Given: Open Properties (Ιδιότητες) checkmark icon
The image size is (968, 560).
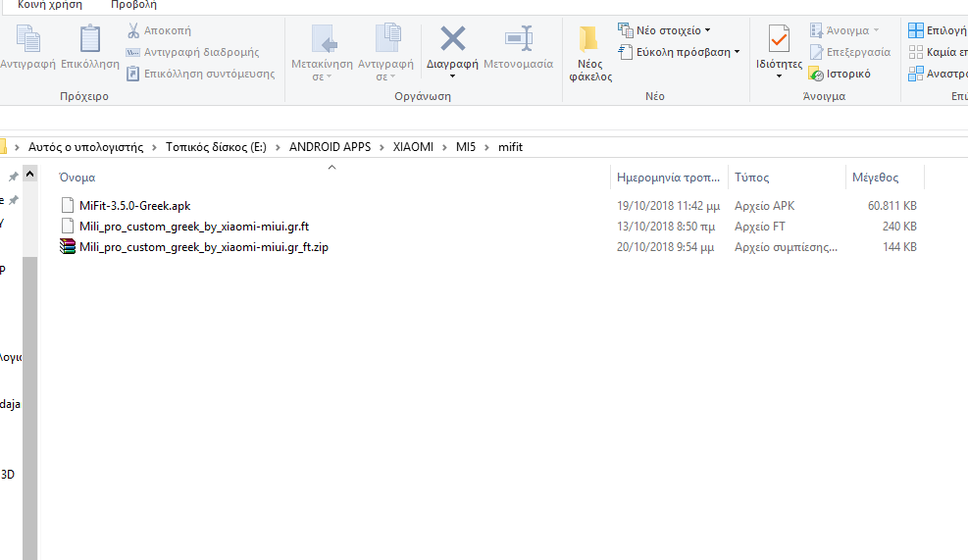Looking at the screenshot, I should coord(779,39).
